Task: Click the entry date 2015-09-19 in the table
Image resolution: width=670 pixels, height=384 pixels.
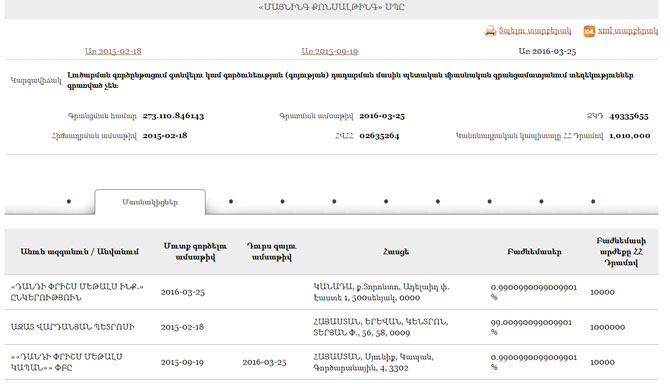Action: (182, 362)
